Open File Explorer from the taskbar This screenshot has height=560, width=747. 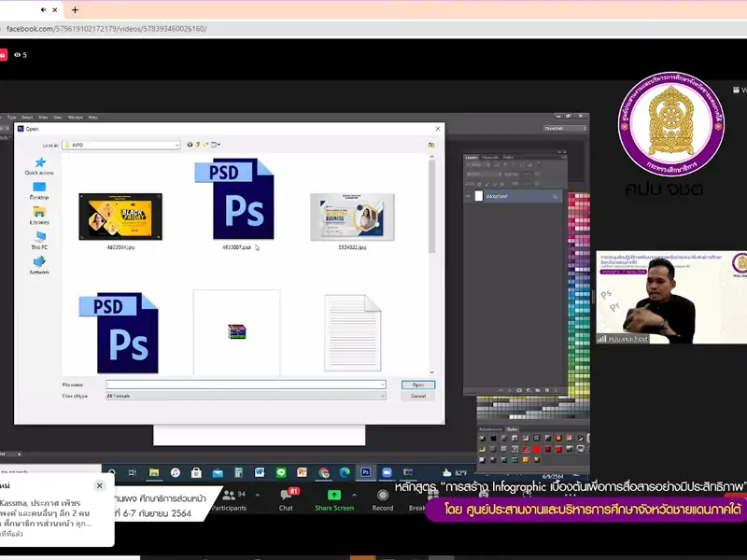(x=154, y=472)
